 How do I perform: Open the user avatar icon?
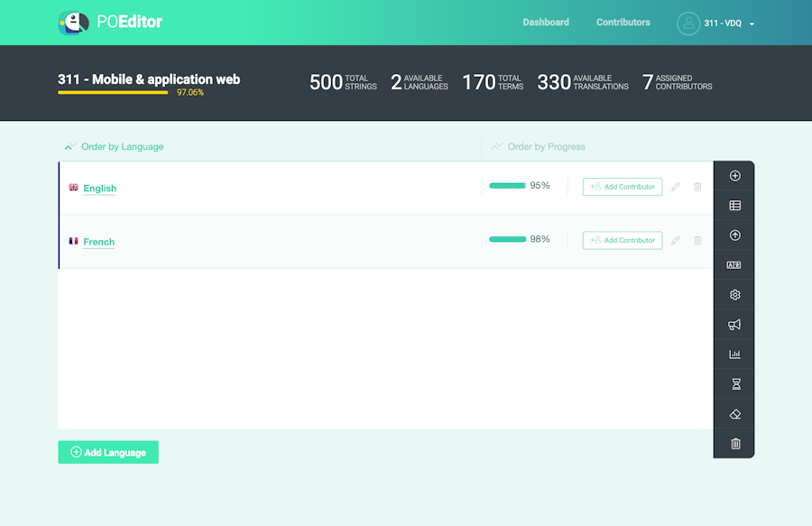point(688,23)
